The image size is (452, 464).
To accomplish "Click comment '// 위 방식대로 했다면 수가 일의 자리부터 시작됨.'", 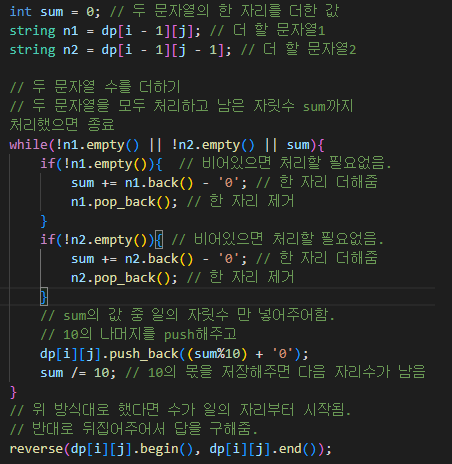I will [x=180, y=410].
